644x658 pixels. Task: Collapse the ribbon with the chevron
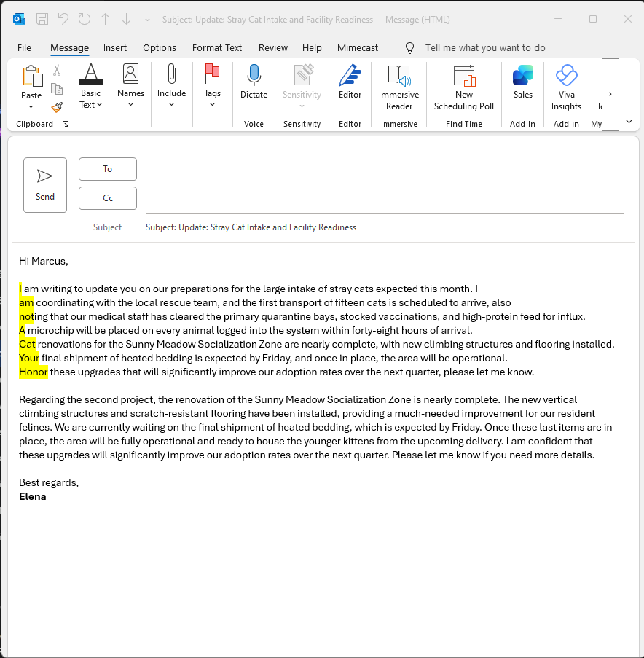point(628,121)
